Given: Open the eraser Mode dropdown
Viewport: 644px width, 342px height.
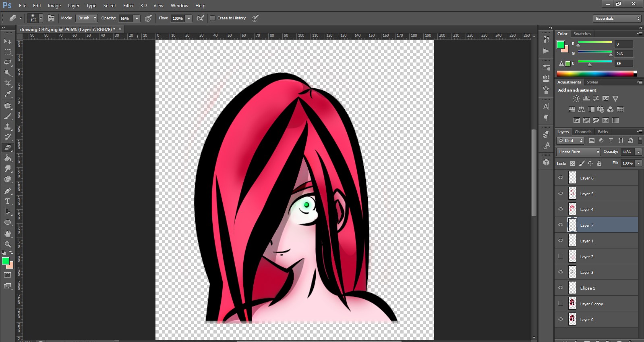Looking at the screenshot, I should tap(87, 18).
